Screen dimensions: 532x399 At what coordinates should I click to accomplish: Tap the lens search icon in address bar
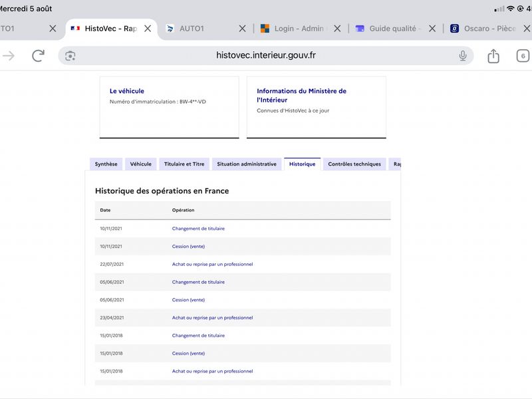[x=70, y=56]
